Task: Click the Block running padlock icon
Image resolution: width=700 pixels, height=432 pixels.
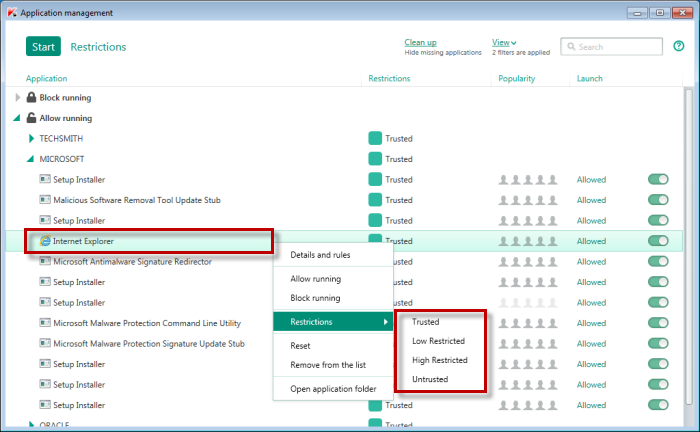Action: [32, 98]
